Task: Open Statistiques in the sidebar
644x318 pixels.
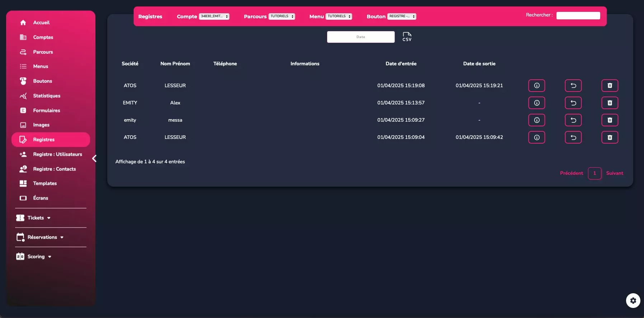Action: point(47,96)
